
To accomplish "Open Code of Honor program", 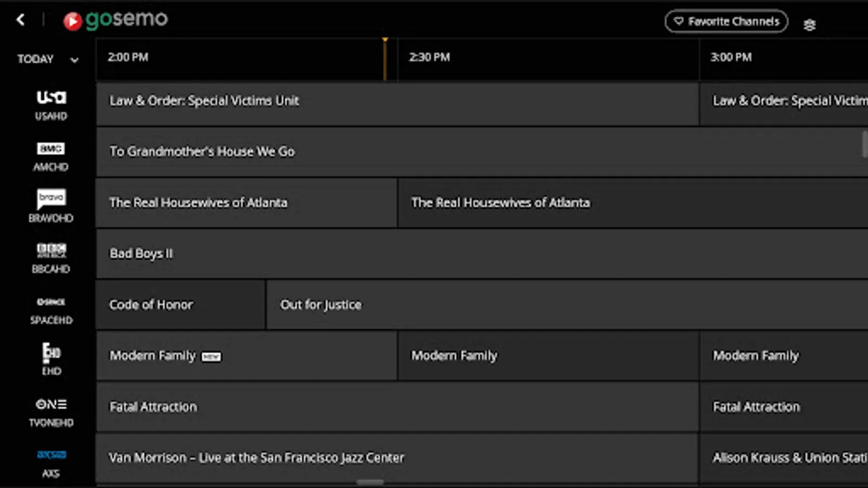I will [x=181, y=305].
